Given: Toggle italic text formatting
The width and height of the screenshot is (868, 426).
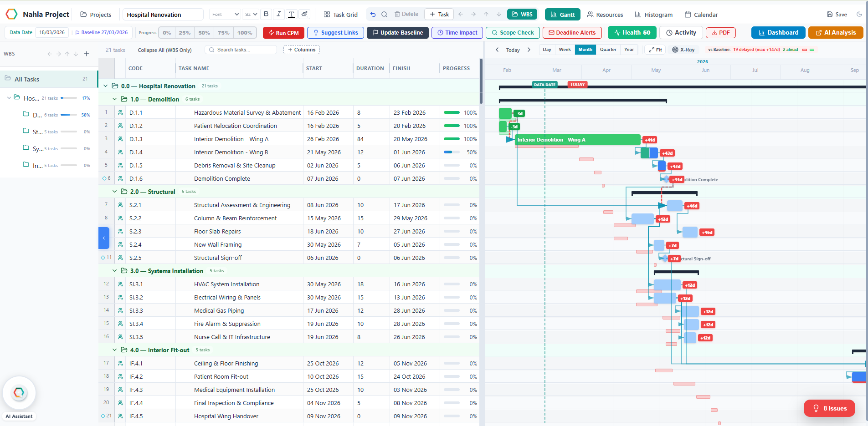Looking at the screenshot, I should (x=279, y=14).
